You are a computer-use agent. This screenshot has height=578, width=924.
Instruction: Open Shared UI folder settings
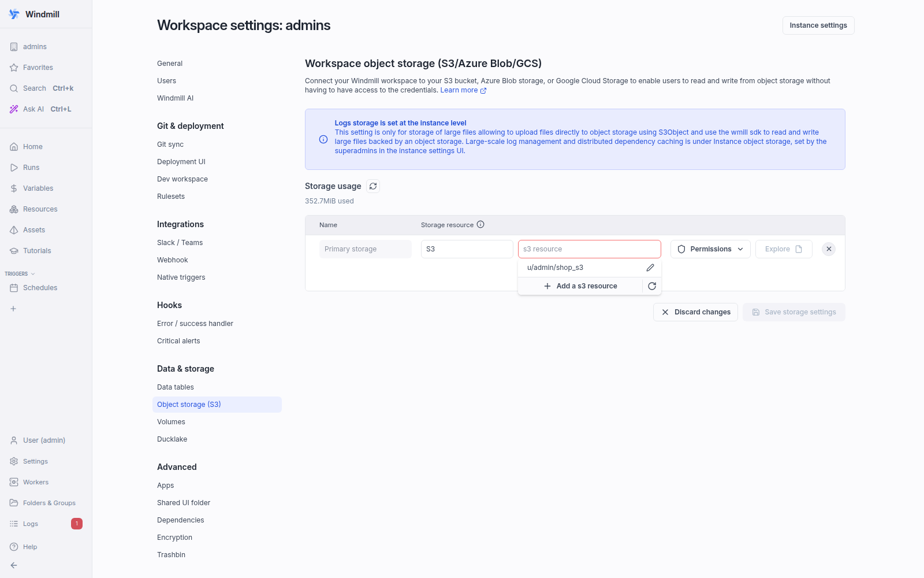pos(184,503)
